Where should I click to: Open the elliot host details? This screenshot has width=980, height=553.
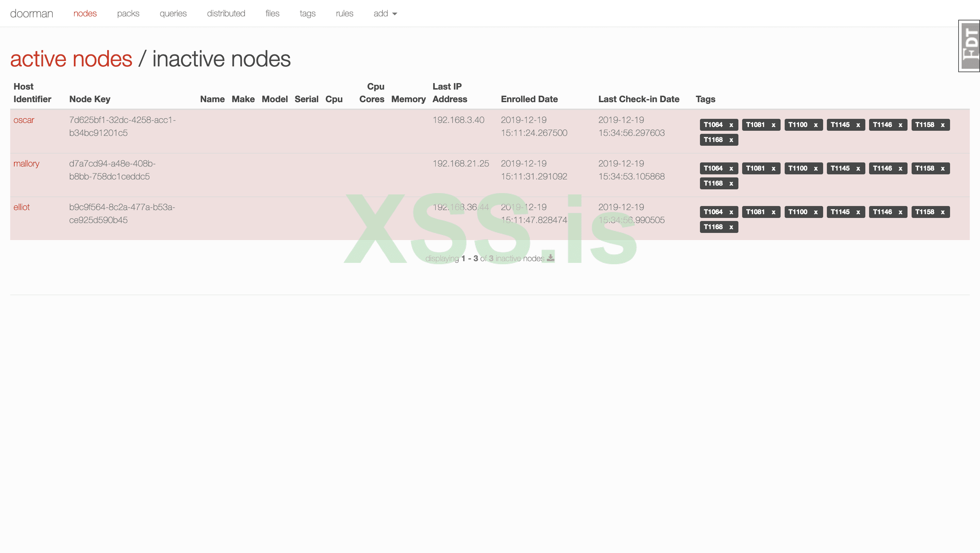click(x=21, y=207)
